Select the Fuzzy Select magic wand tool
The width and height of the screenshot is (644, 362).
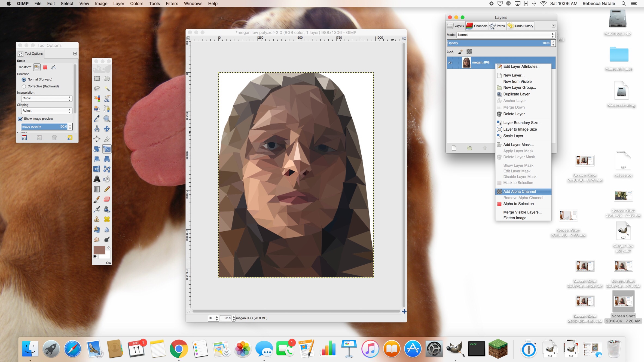click(x=107, y=89)
